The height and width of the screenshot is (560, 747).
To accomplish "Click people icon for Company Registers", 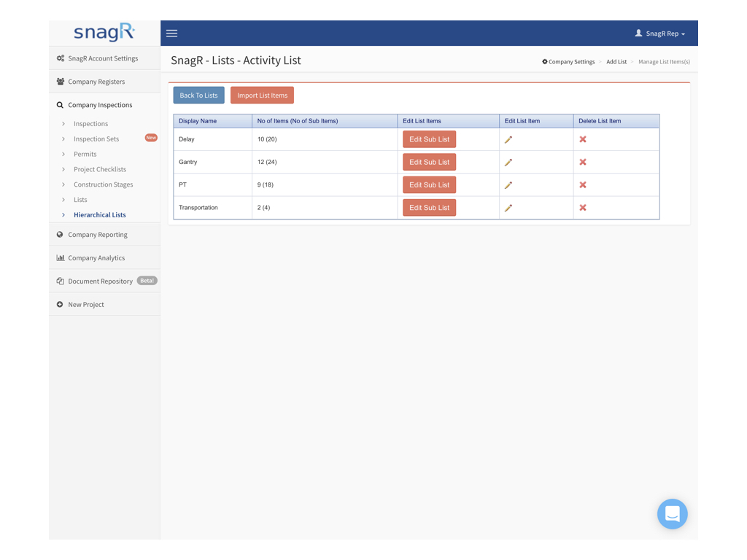I will pyautogui.click(x=60, y=82).
